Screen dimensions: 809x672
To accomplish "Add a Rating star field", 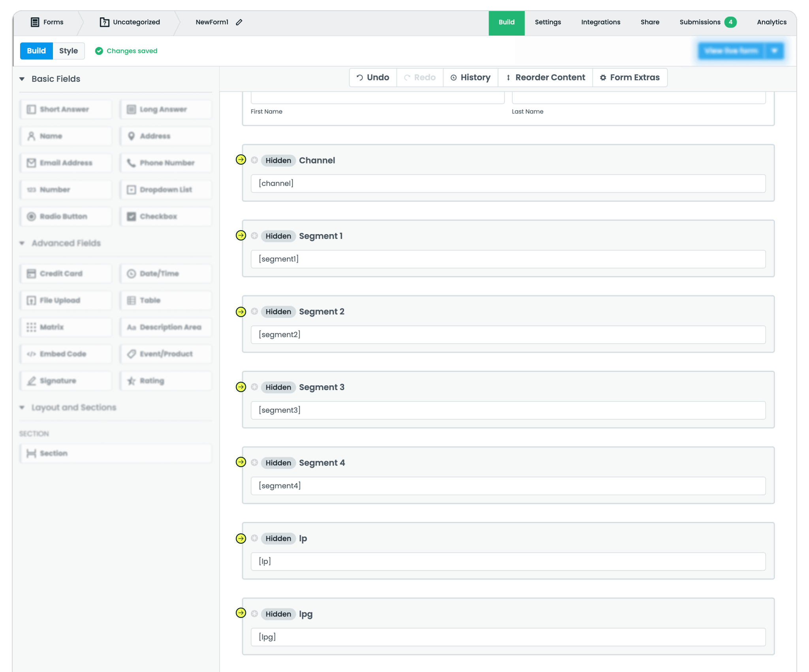I will 166,381.
